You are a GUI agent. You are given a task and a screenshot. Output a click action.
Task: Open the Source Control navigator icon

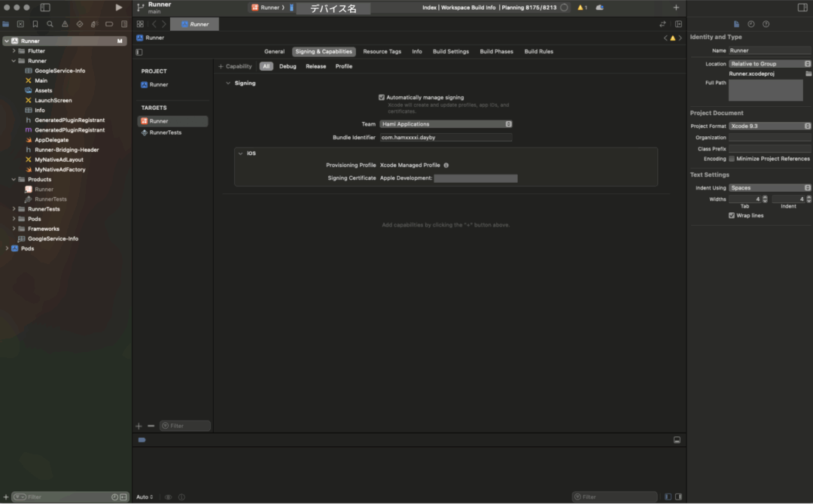tap(20, 24)
